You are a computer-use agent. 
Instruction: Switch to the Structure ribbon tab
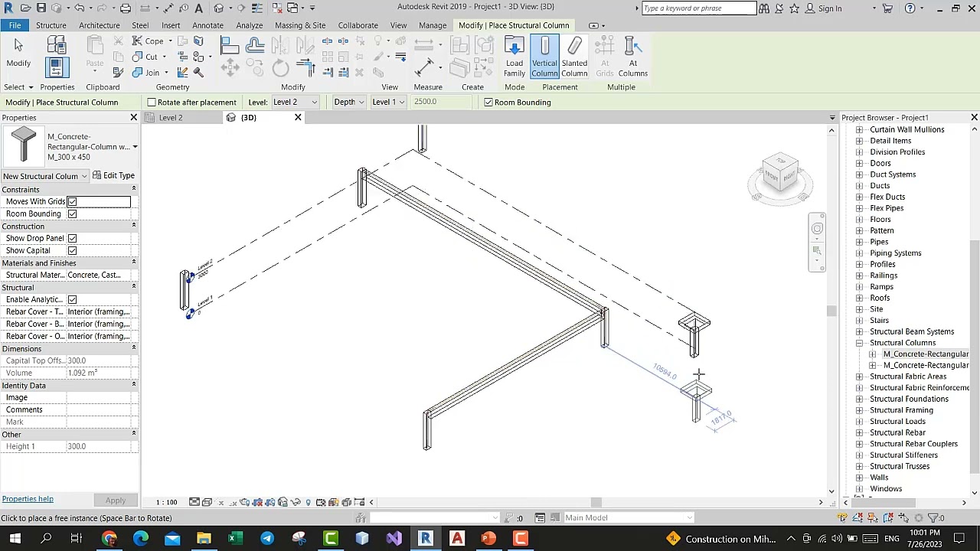coord(51,25)
